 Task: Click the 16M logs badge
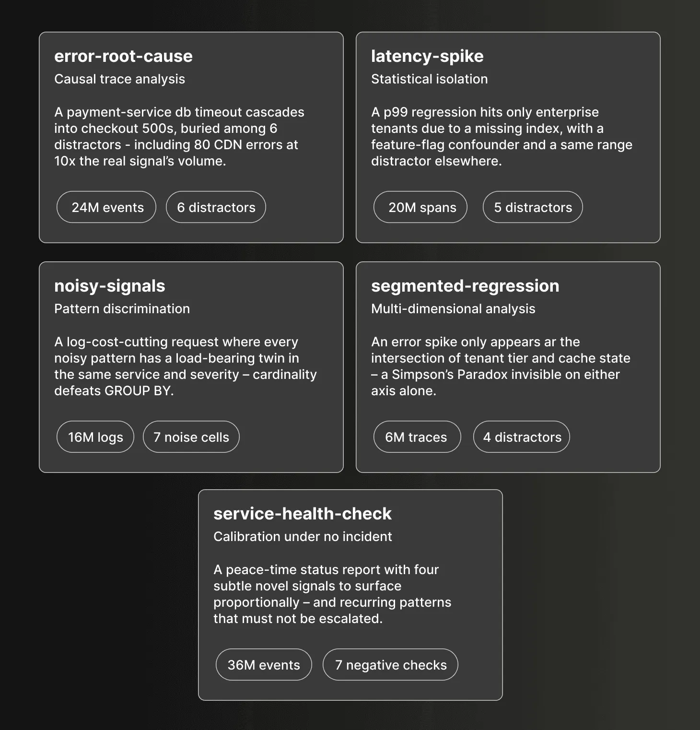(95, 437)
